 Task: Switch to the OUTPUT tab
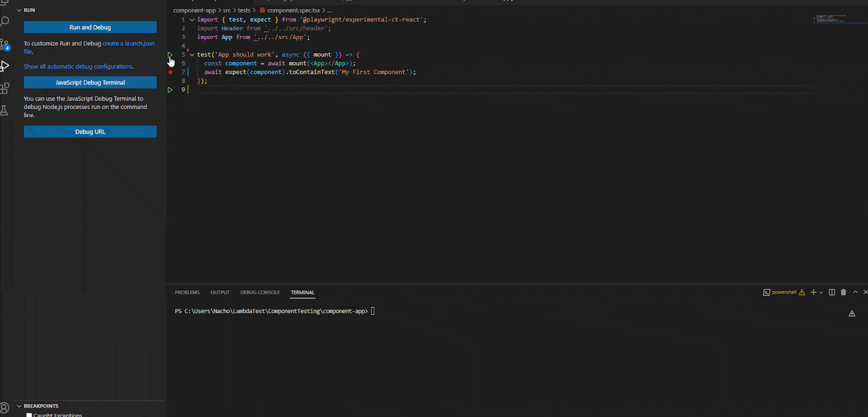[220, 293]
